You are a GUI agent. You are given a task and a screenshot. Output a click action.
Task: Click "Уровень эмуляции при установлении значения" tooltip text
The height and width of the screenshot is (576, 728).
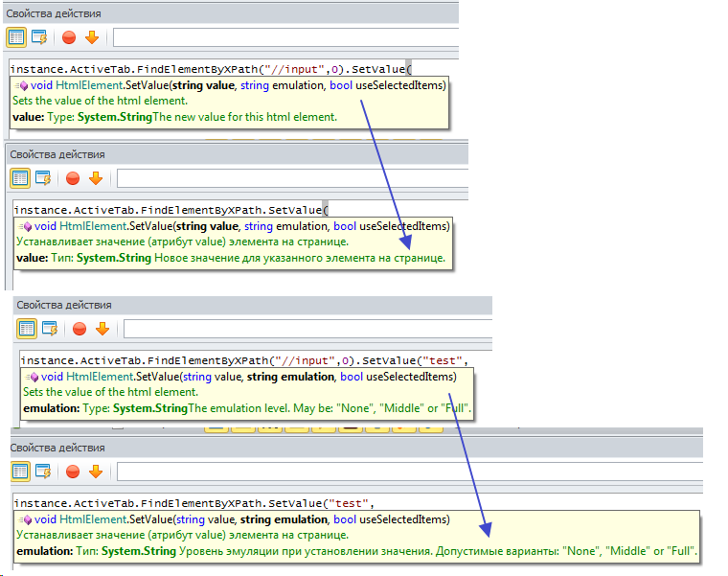306,551
